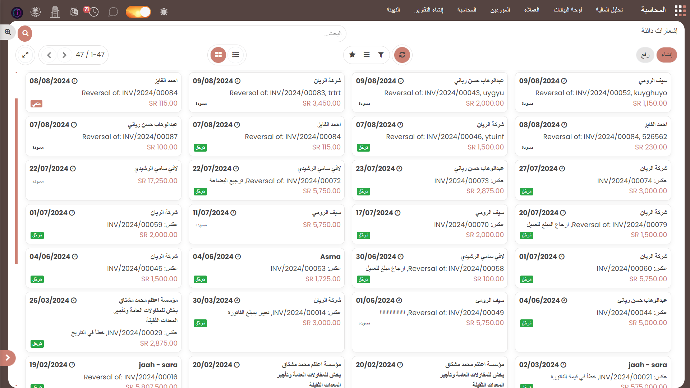Image resolution: width=690 pixels, height=388 pixels.
Task: Click date 20/07/2024 on Reversal INV/2024/00079 card
Action: tap(539, 212)
